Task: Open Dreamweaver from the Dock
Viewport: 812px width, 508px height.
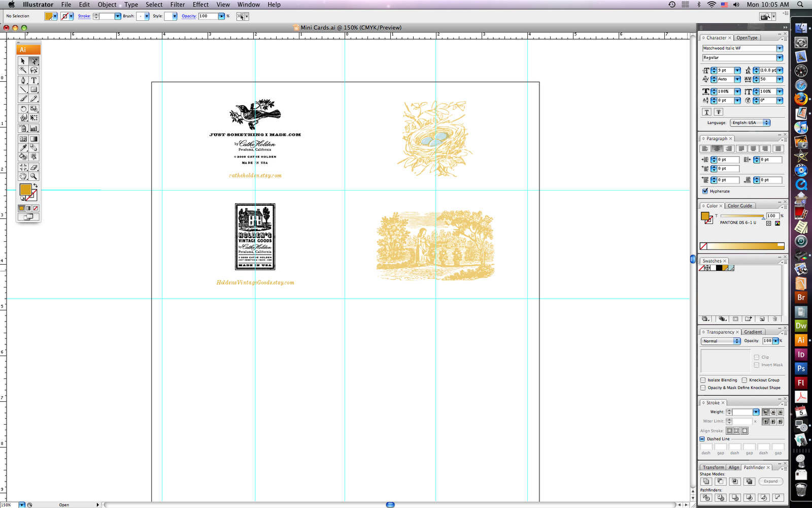Action: tap(801, 326)
